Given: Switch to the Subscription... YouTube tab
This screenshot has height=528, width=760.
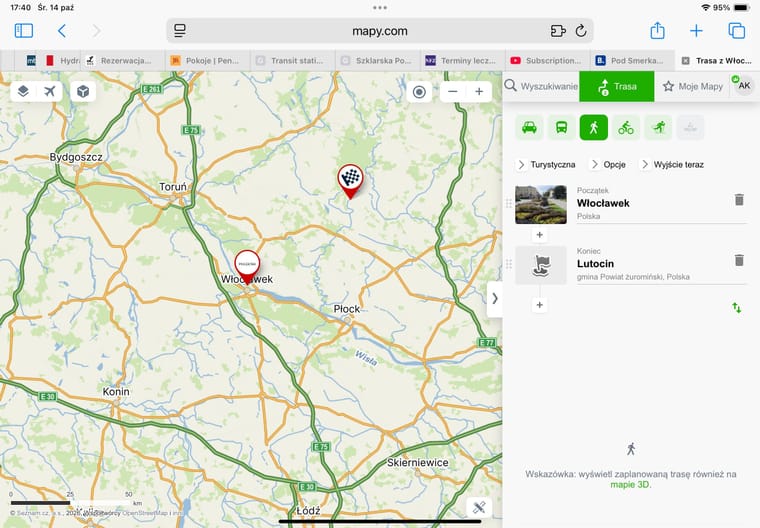Looking at the screenshot, I should coord(548,61).
